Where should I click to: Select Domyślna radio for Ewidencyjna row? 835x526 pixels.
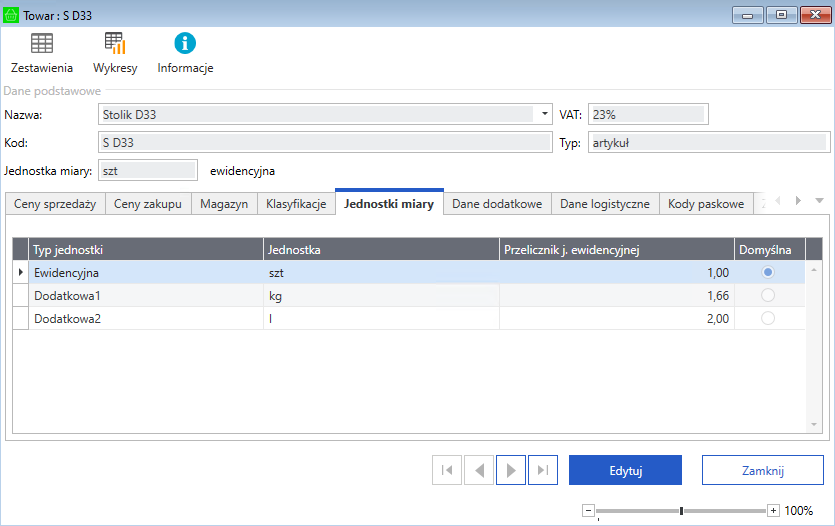[x=768, y=272]
